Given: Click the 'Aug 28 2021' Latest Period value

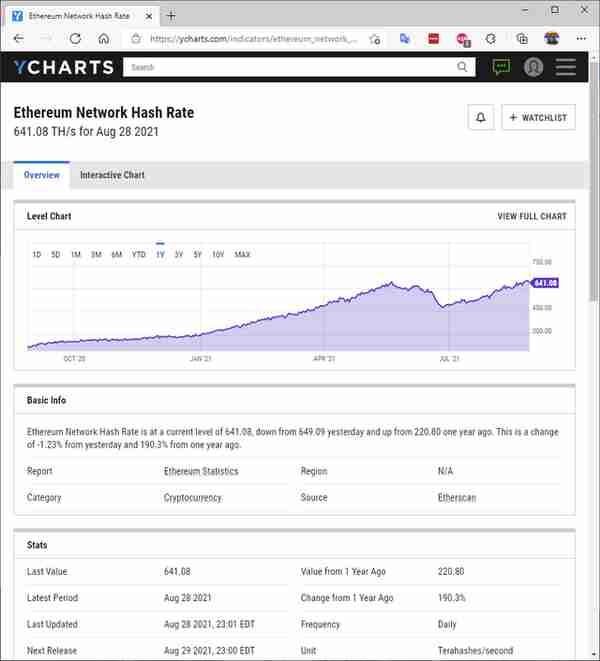Looking at the screenshot, I should [188, 598].
